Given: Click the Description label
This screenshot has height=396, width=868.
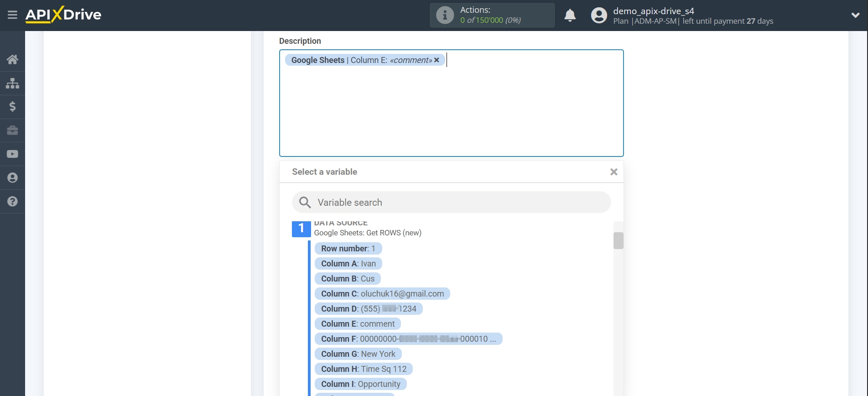Looking at the screenshot, I should click(300, 41).
